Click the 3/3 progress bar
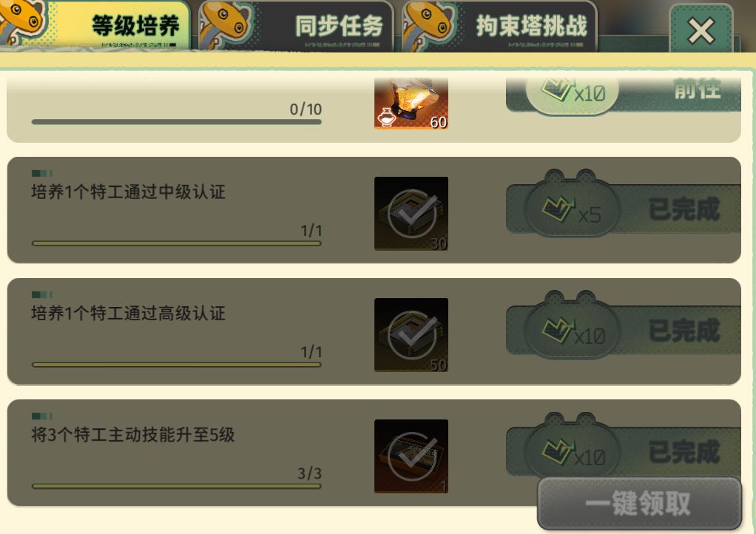Image resolution: width=756 pixels, height=534 pixels. pyautogui.click(x=177, y=486)
